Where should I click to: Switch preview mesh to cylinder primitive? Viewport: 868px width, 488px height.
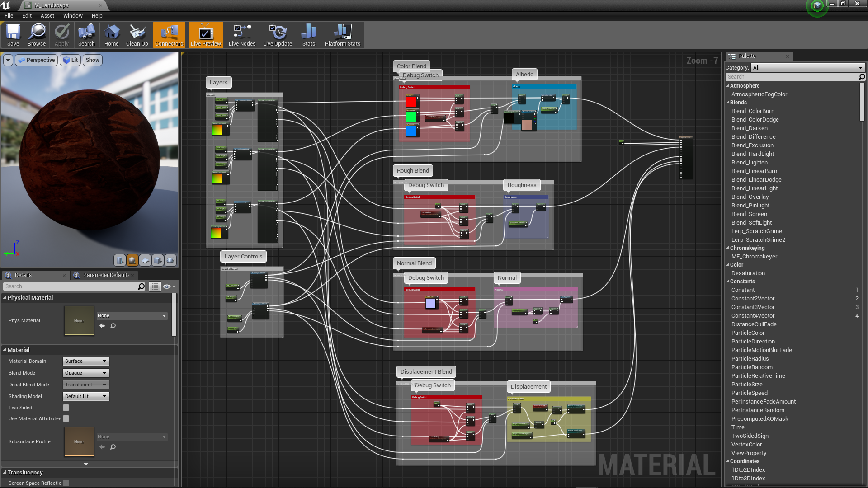(120, 260)
